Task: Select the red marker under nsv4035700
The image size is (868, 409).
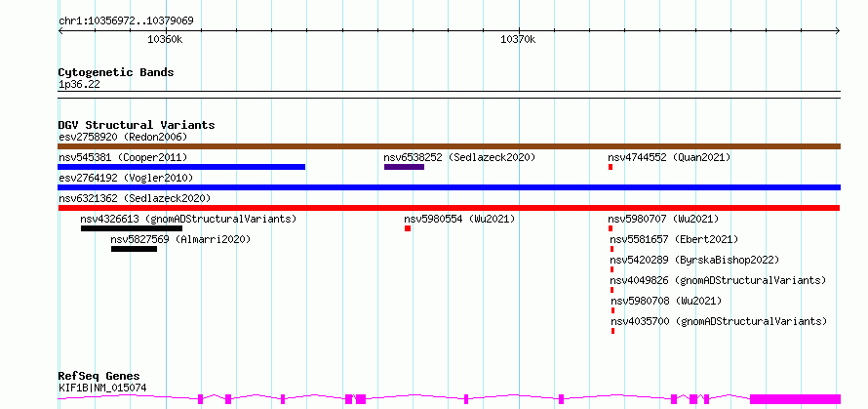Action: point(612,331)
